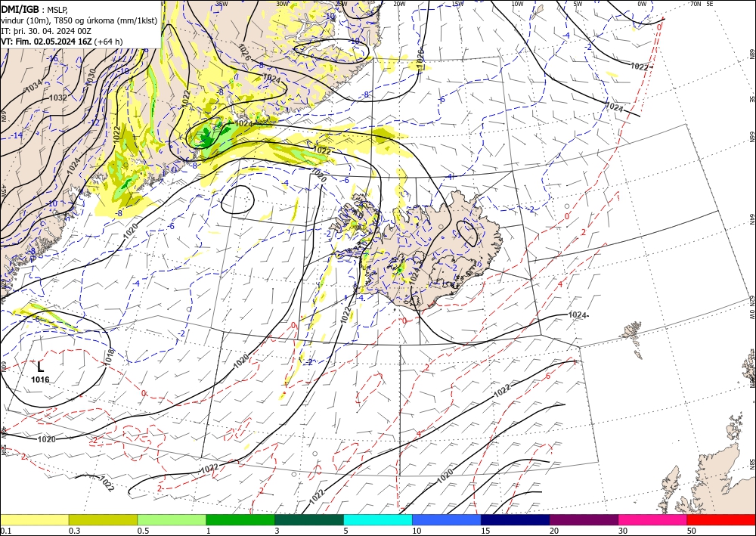This screenshot has height=536, width=756.
Task: Click the '1030' isobar label
Action: pyautogui.click(x=91, y=77)
